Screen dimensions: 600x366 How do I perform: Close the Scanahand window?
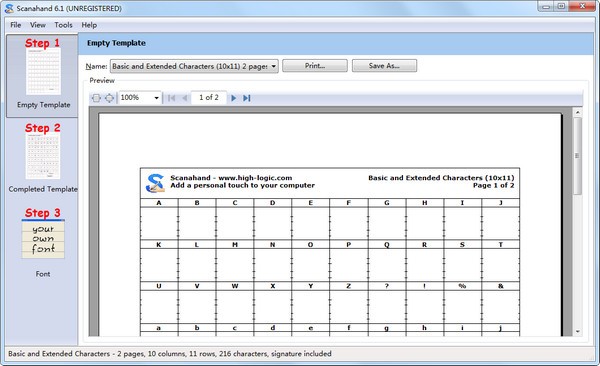click(x=582, y=6)
